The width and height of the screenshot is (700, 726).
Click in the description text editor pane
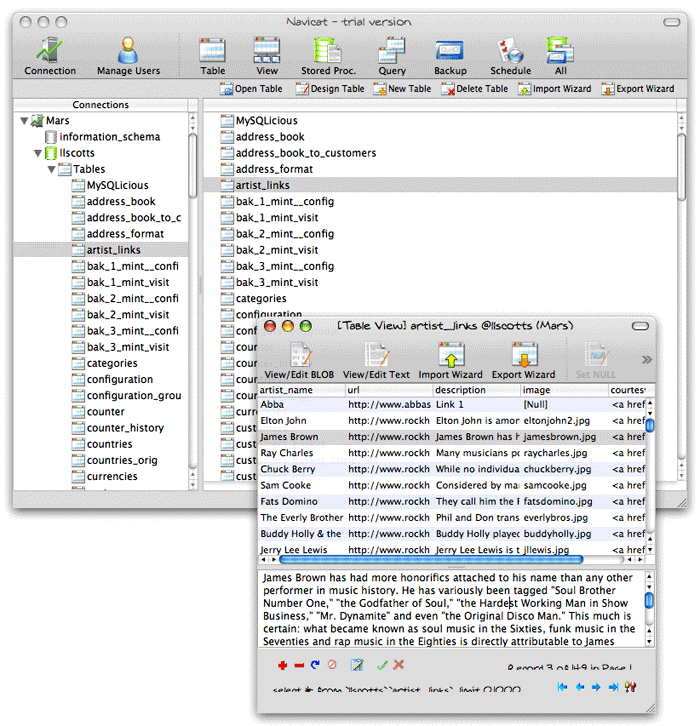(x=451, y=609)
